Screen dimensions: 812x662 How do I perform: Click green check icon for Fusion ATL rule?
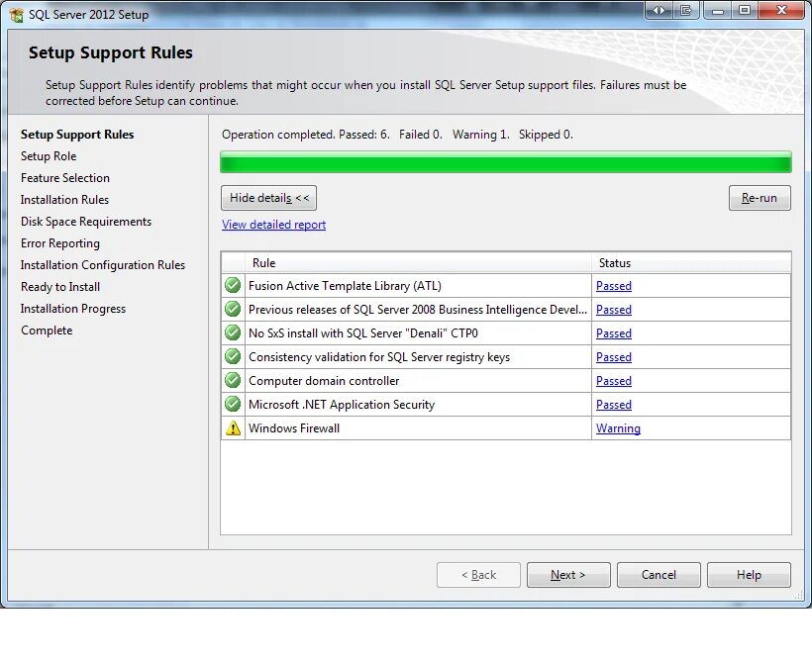[x=233, y=285]
